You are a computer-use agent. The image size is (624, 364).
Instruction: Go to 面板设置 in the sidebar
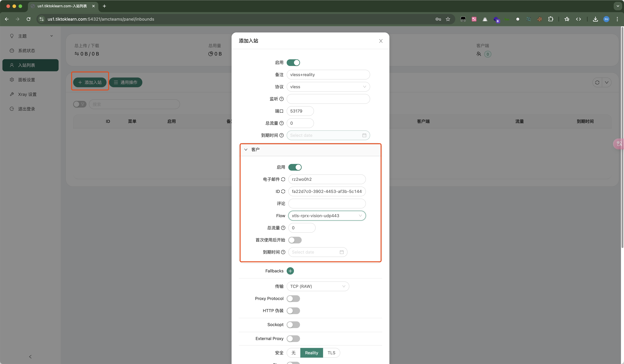27,80
